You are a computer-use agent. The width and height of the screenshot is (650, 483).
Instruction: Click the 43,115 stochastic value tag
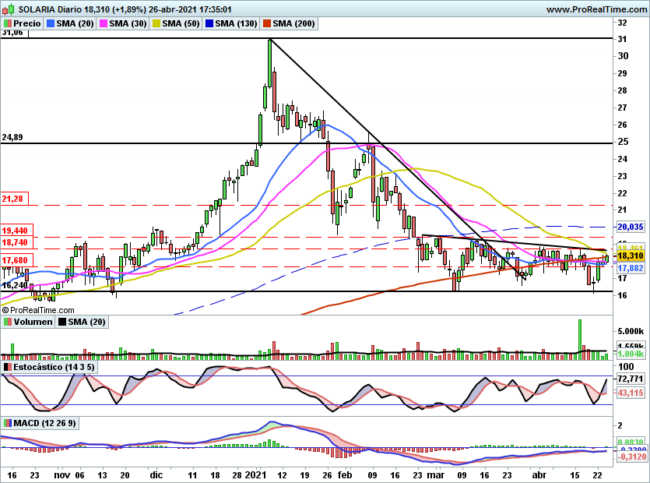click(x=631, y=392)
